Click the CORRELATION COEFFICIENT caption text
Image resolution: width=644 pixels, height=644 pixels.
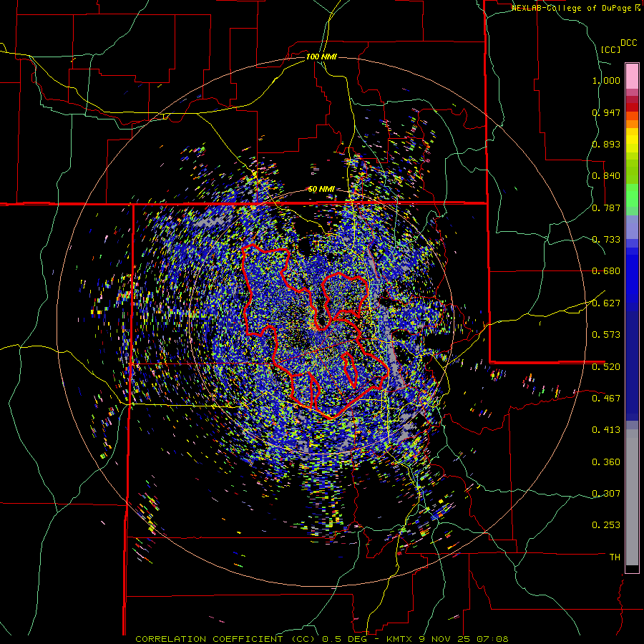209,639
